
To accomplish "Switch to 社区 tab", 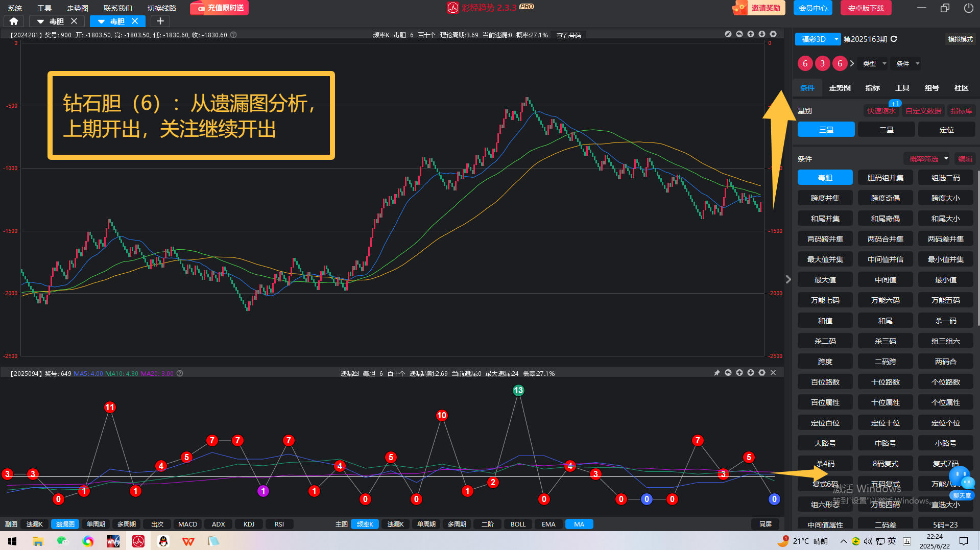I will tap(961, 88).
